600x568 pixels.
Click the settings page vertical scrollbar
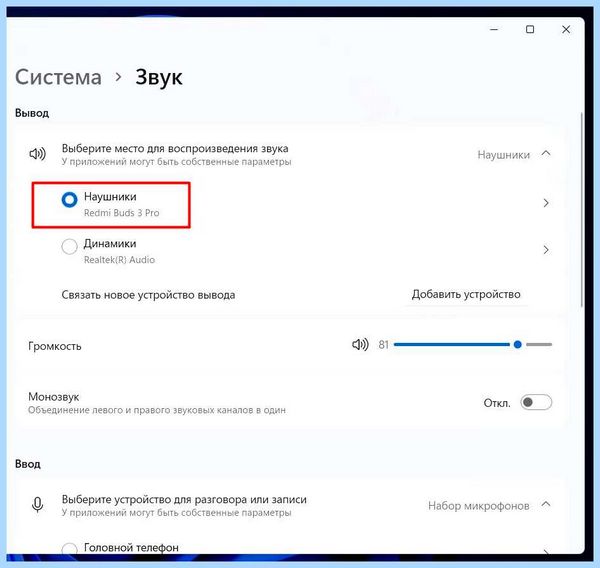(582, 210)
